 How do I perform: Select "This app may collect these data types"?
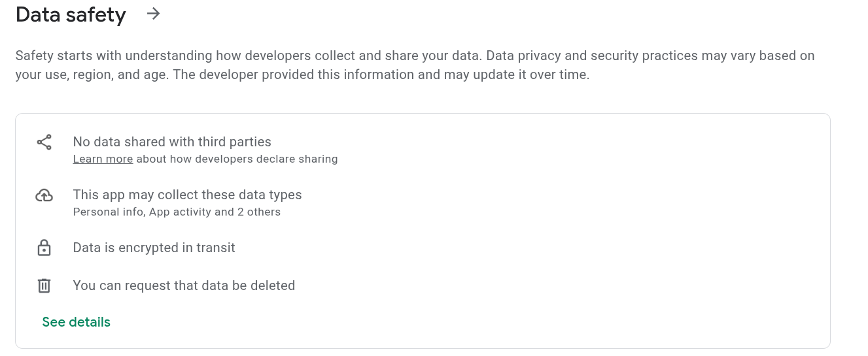pyautogui.click(x=187, y=195)
